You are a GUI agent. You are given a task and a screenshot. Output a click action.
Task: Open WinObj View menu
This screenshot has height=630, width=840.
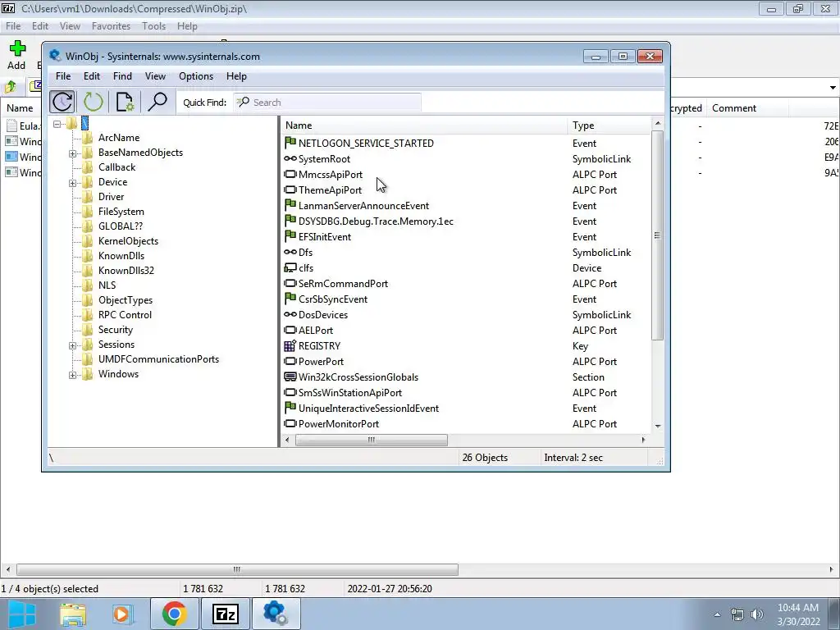pyautogui.click(x=155, y=76)
